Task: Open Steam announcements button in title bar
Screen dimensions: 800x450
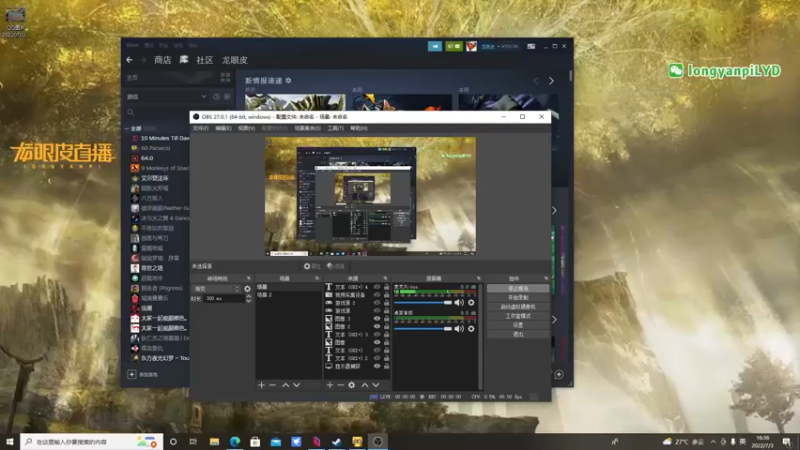Action: tap(435, 46)
